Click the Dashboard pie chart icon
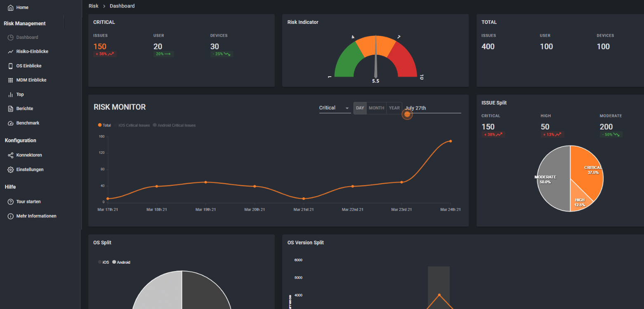 pyautogui.click(x=11, y=37)
